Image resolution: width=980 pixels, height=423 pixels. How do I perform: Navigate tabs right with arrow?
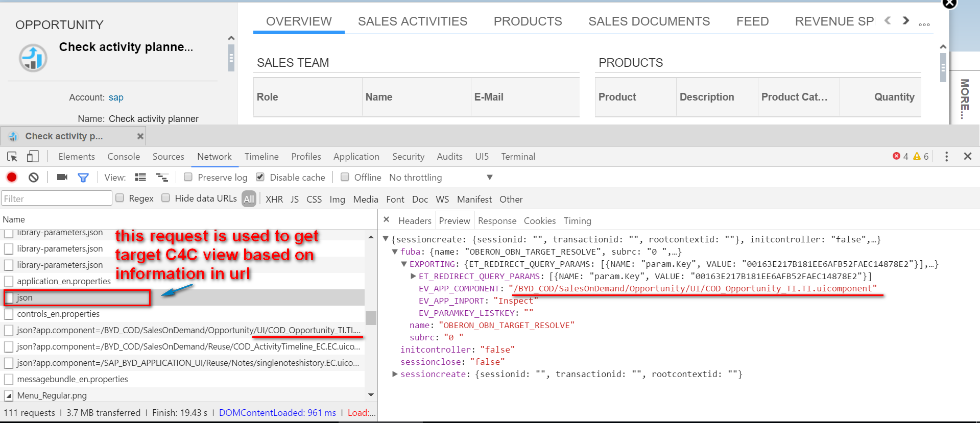click(x=905, y=20)
